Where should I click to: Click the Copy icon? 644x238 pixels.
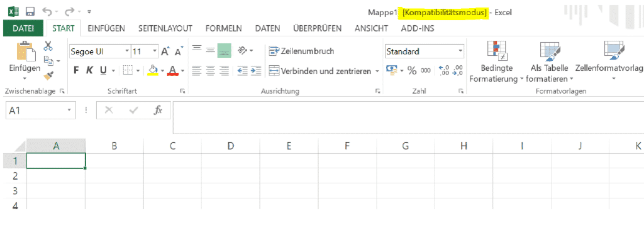[49, 61]
